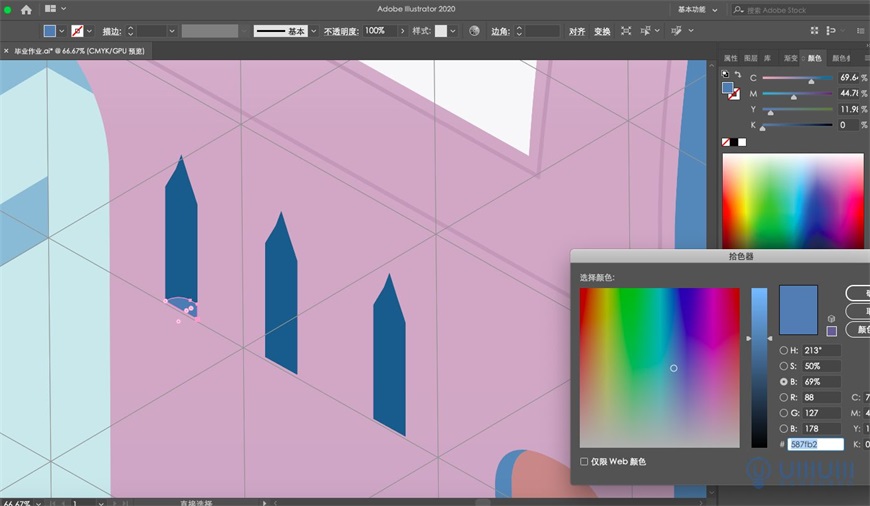Image resolution: width=870 pixels, height=506 pixels.
Task: Click the corner radius input field
Action: point(542,31)
